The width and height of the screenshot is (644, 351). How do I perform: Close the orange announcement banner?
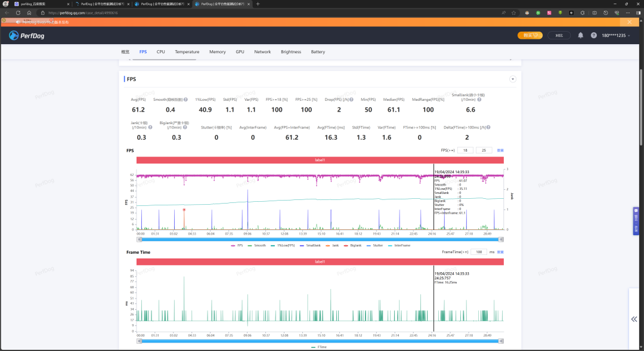tap(630, 22)
